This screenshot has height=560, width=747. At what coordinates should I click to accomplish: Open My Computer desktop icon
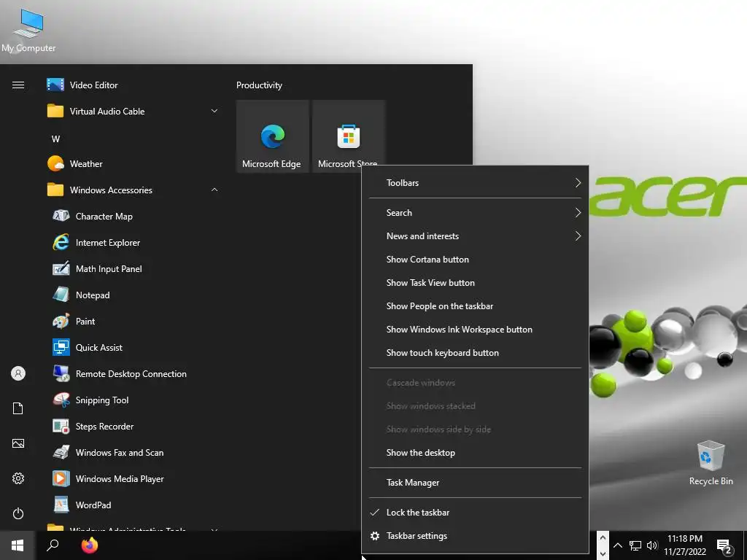click(28, 30)
